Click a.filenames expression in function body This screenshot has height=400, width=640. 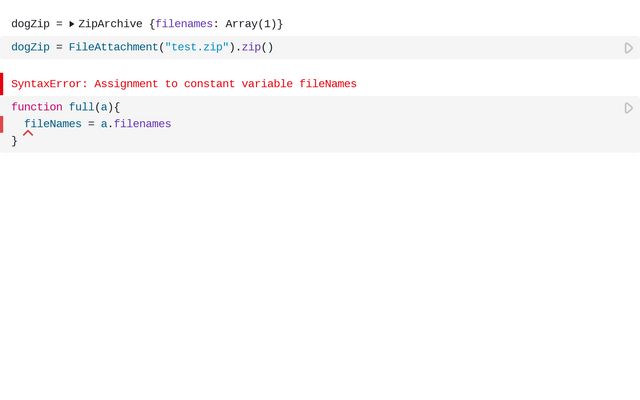[136, 124]
